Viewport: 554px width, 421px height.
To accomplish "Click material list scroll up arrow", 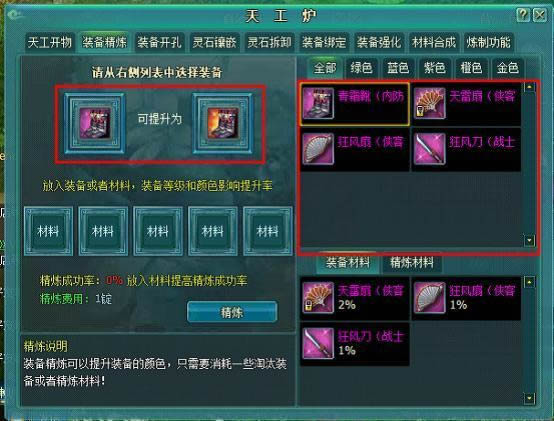I will click(529, 282).
